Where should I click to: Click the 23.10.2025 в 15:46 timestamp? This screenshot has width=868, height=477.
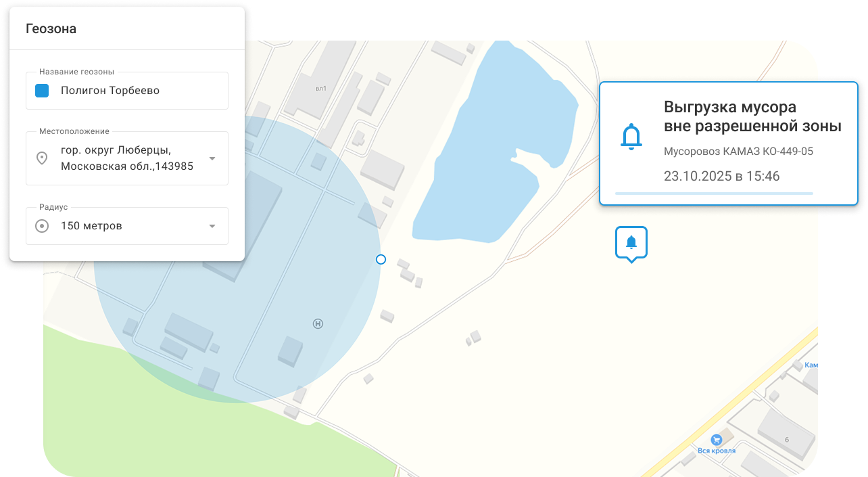tap(722, 177)
